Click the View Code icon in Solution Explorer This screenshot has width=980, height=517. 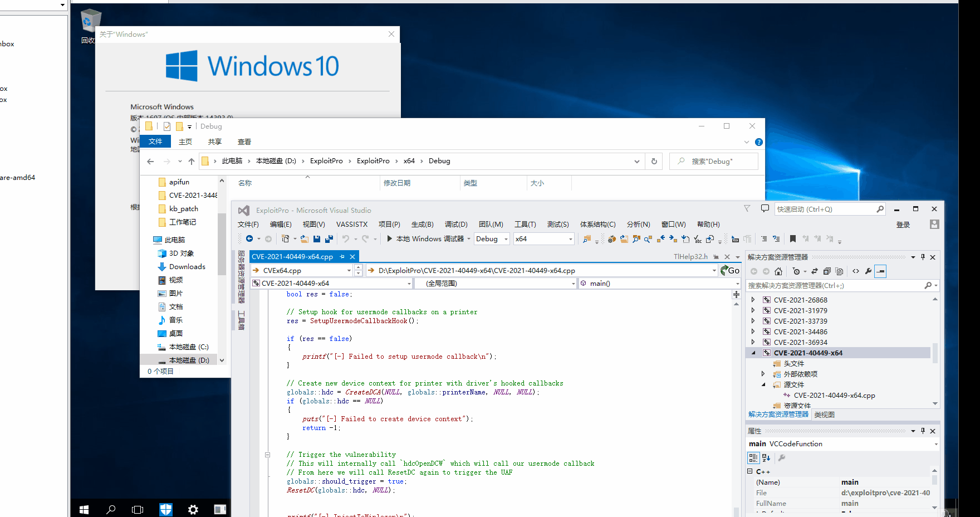tap(856, 271)
